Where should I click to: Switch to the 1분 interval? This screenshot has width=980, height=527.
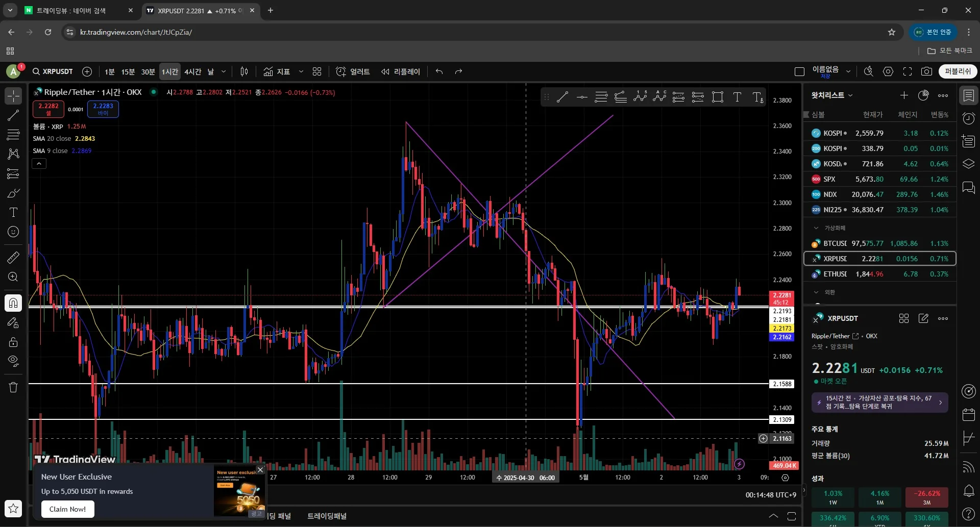pos(110,71)
